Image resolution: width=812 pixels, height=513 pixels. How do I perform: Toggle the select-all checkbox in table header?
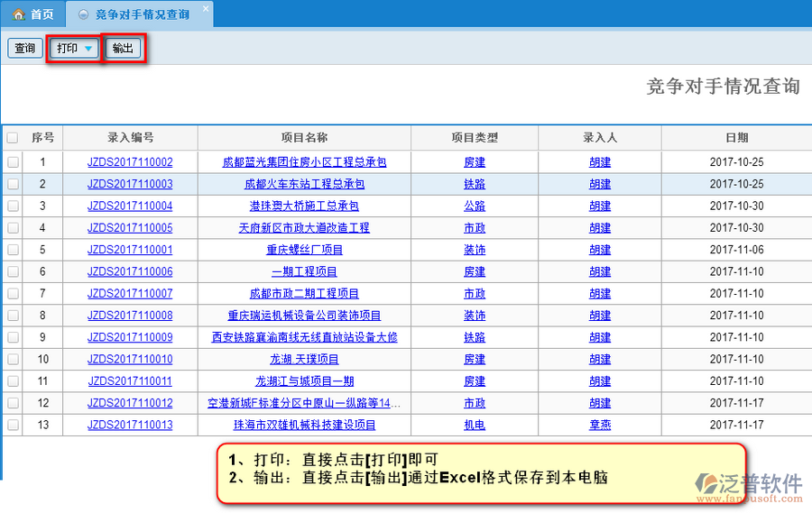[x=13, y=138]
